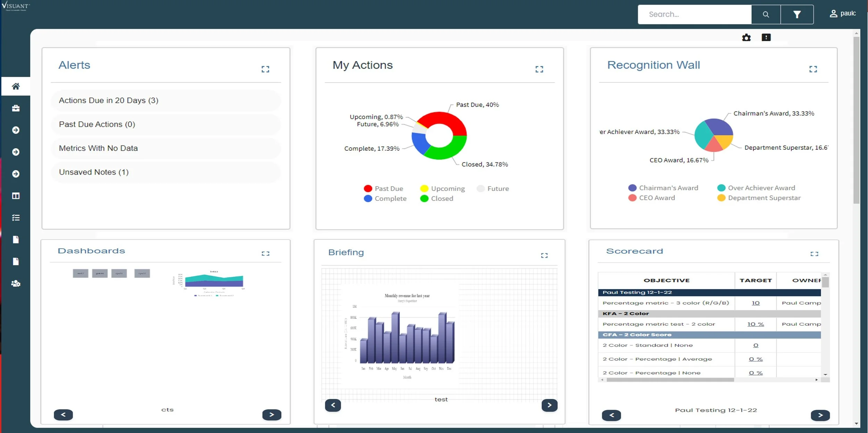The width and height of the screenshot is (868, 433).
Task: Open the paulc user menu
Action: click(843, 14)
